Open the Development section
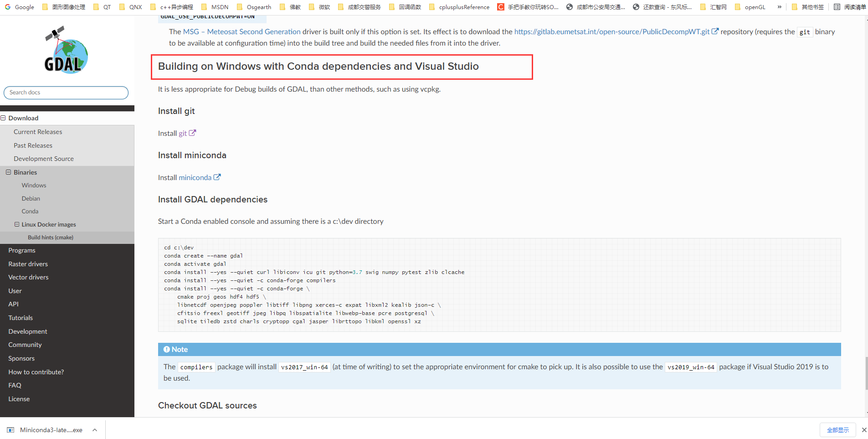This screenshot has height=439, width=868. (x=28, y=331)
